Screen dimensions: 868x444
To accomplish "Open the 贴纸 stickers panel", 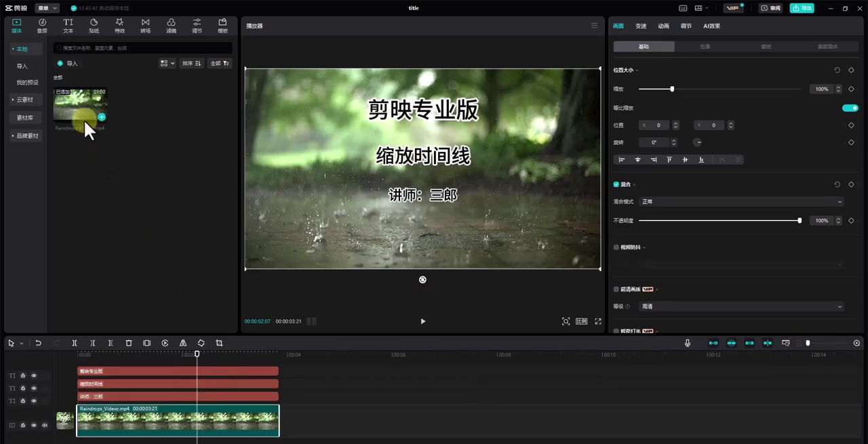I will pyautogui.click(x=94, y=26).
